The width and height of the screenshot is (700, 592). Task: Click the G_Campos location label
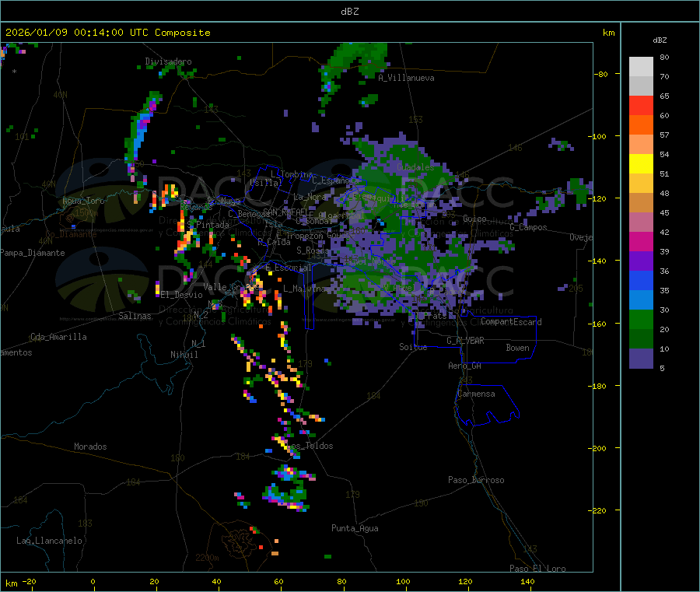coord(528,227)
